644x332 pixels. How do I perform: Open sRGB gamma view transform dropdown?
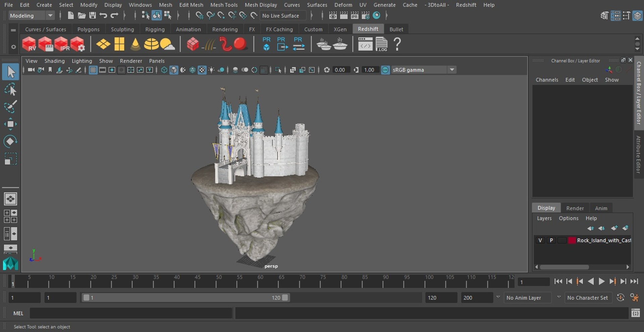[x=424, y=70]
